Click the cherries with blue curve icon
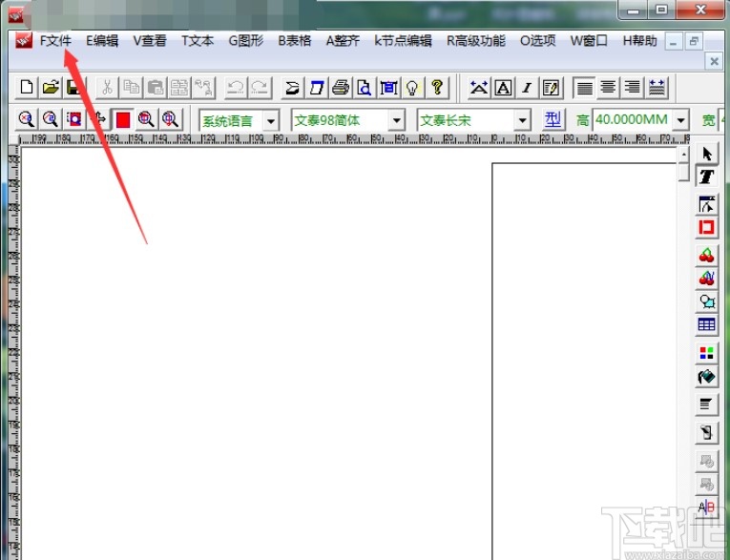The height and width of the screenshot is (560, 730). 706,279
